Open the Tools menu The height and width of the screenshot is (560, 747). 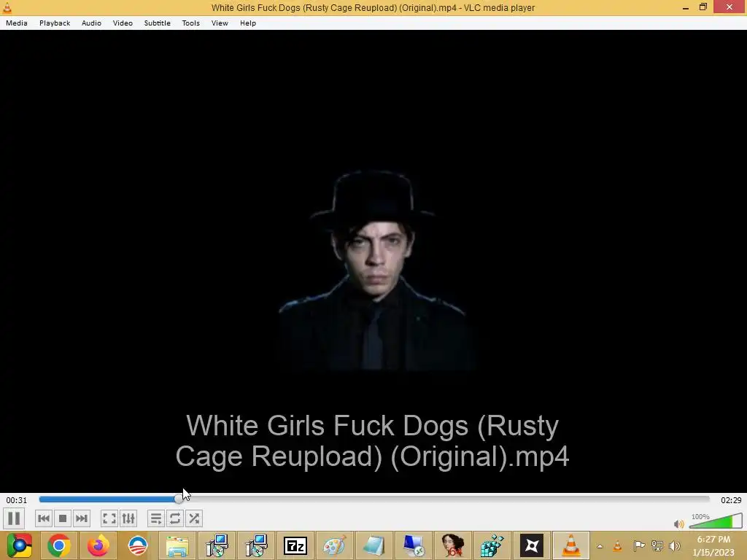pos(191,23)
